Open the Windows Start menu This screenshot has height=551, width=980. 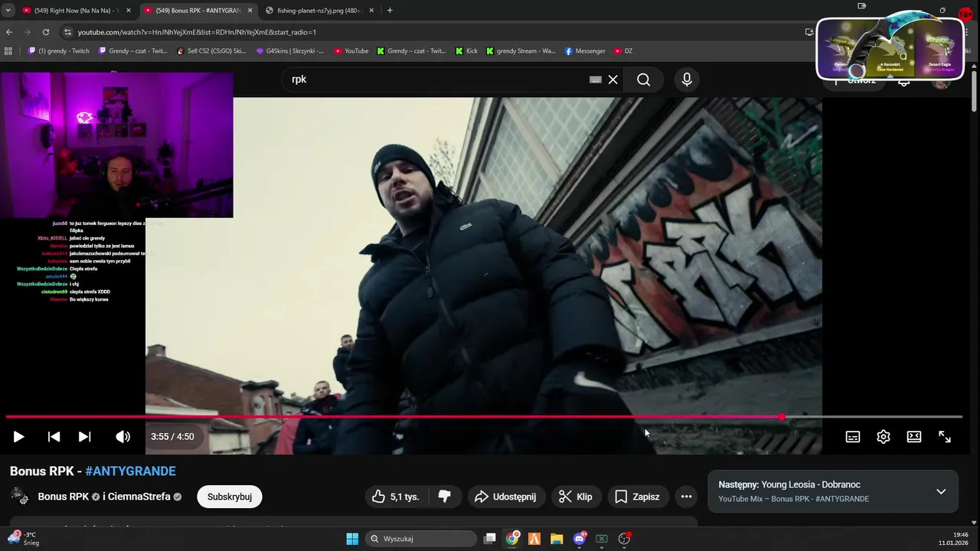click(x=352, y=539)
